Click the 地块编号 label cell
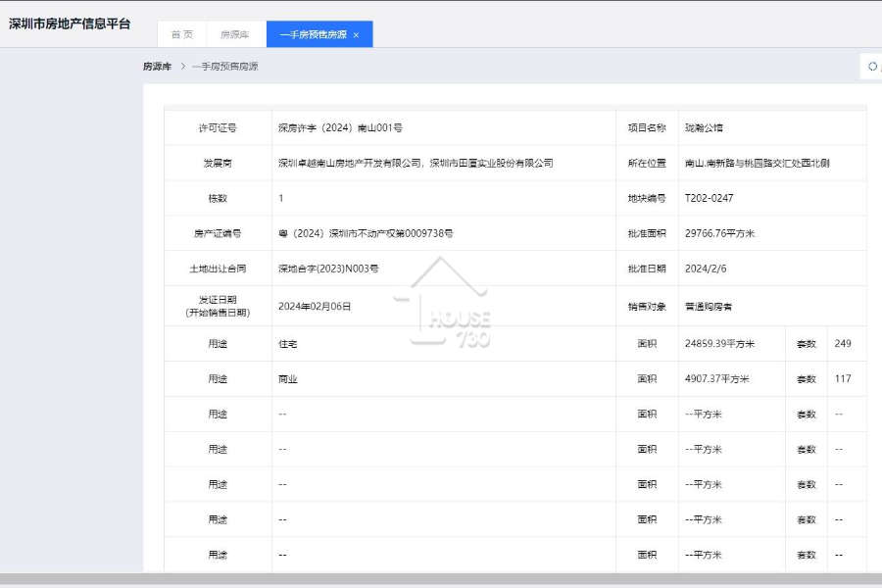 [647, 198]
